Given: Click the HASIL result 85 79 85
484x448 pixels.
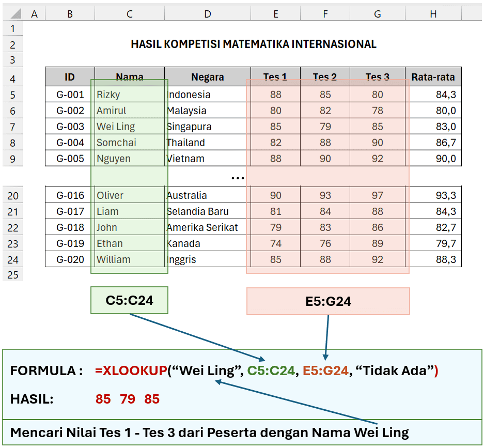Looking at the screenshot, I should 128,399.
